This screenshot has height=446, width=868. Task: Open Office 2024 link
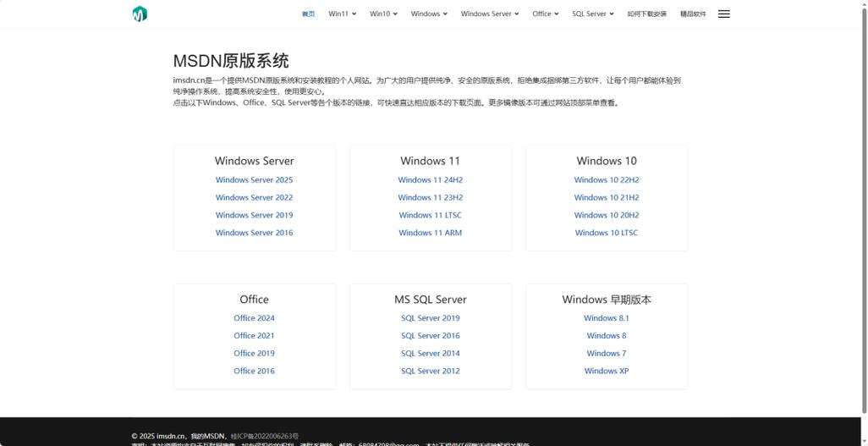click(254, 318)
